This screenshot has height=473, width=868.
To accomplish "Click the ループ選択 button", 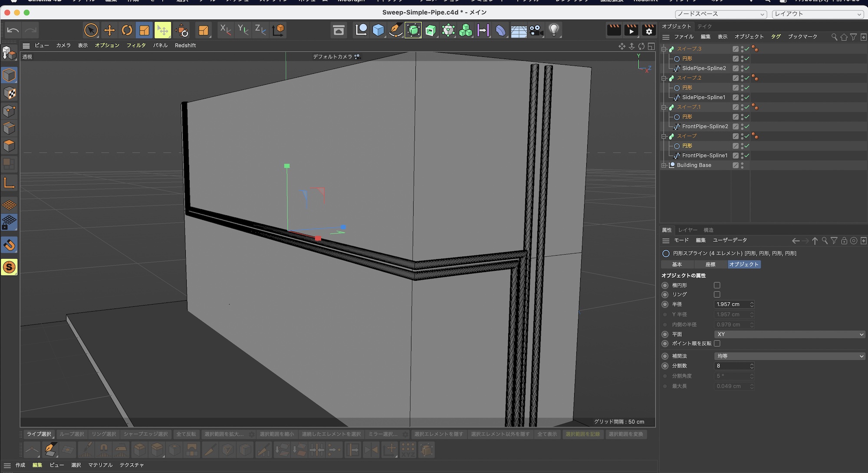I will coord(72,434).
